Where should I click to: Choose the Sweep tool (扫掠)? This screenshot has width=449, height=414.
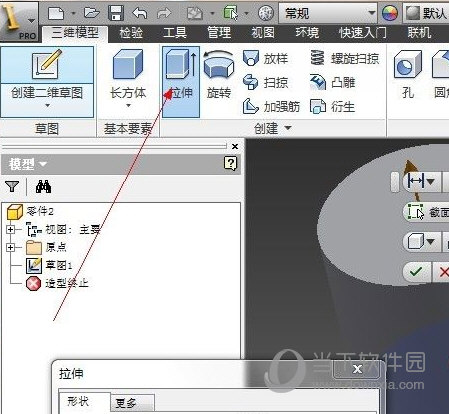click(265, 82)
